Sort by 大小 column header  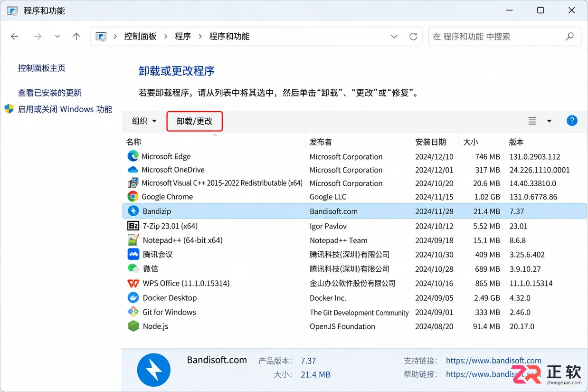[x=482, y=142]
